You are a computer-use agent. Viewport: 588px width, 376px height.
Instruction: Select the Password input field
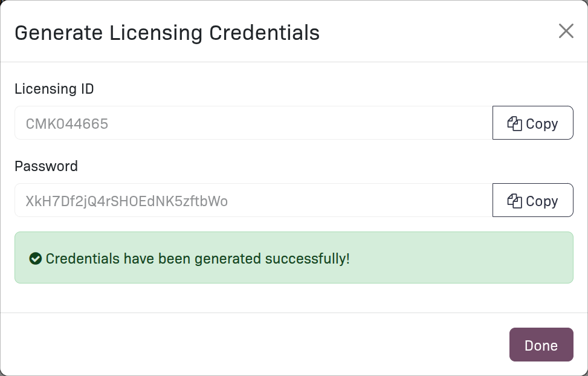click(x=242, y=200)
